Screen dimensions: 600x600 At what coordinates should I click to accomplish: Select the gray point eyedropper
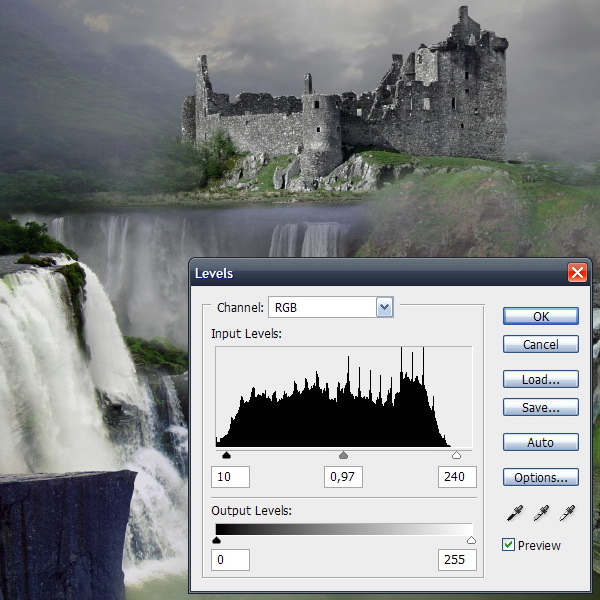click(x=541, y=513)
